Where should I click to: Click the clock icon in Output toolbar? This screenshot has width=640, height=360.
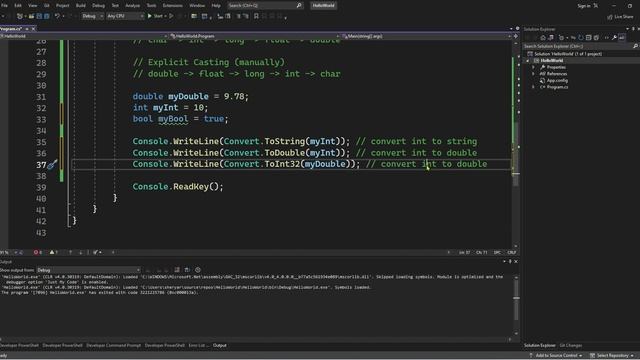tap(198, 270)
